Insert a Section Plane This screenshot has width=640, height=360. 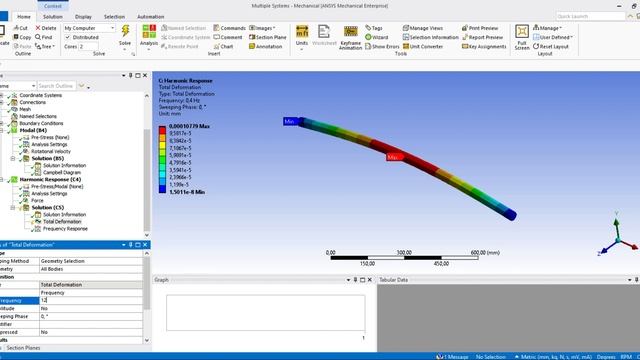pos(268,37)
